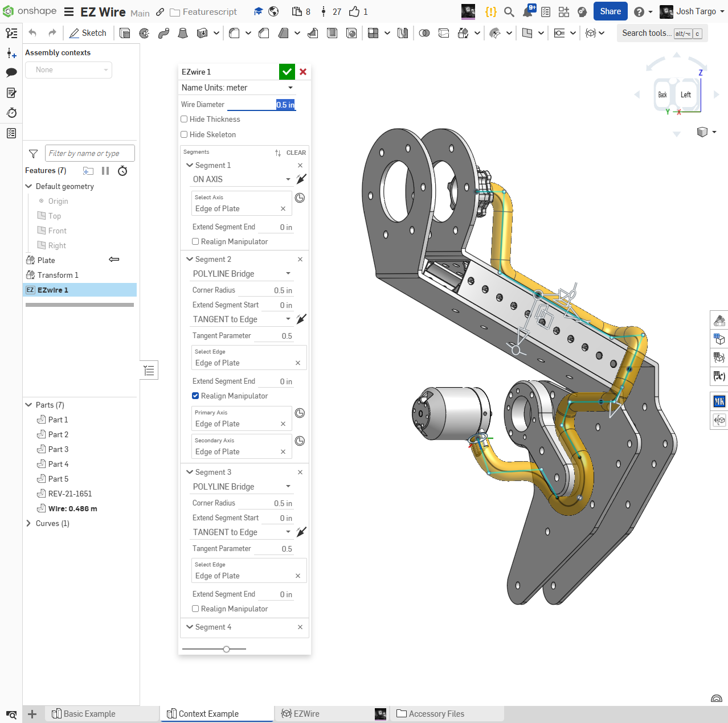
Task: Select the Boolean tool
Action: 424,33
